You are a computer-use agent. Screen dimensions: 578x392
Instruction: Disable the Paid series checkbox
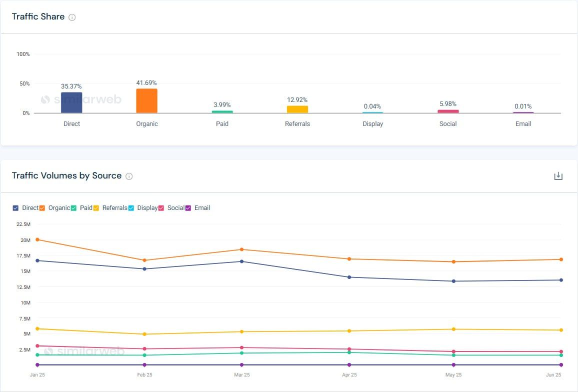73,208
